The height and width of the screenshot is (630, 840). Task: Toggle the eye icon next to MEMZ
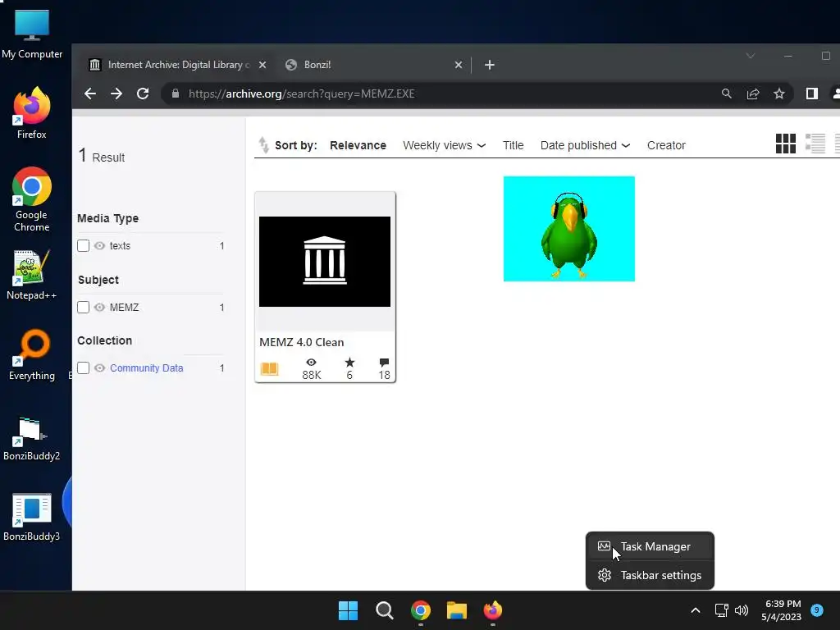tap(99, 308)
